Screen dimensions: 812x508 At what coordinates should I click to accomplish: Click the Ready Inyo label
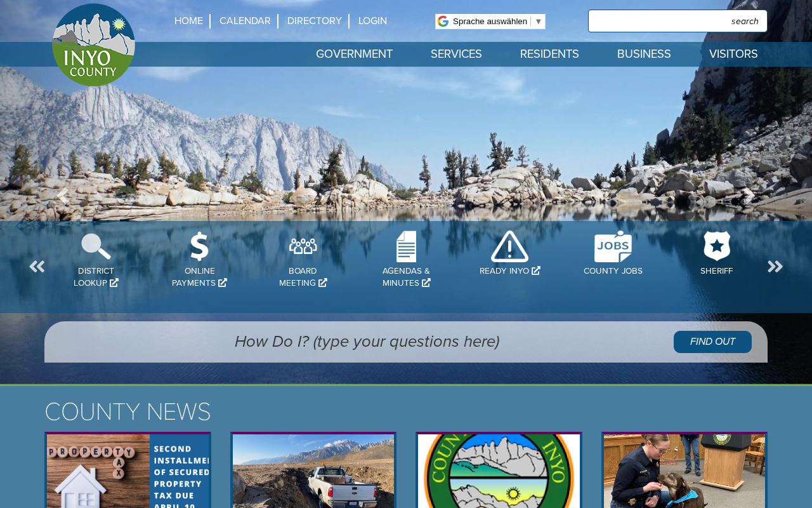[x=509, y=271]
